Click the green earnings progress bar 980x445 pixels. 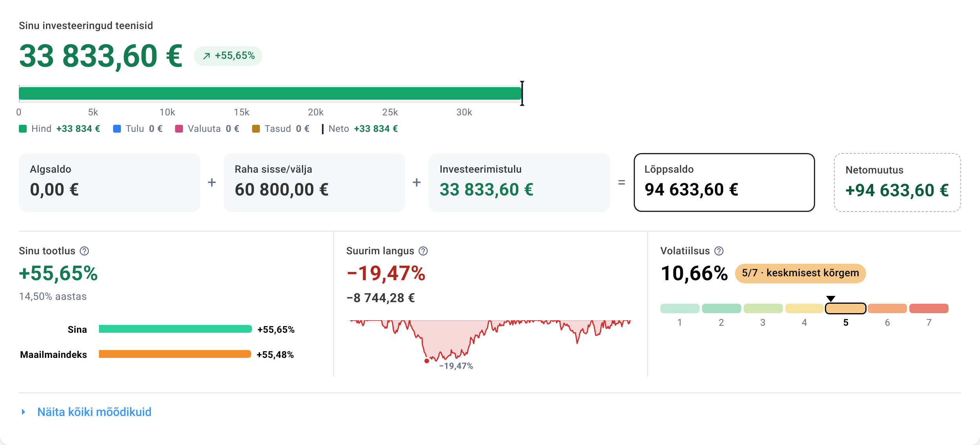pyautogui.click(x=270, y=93)
